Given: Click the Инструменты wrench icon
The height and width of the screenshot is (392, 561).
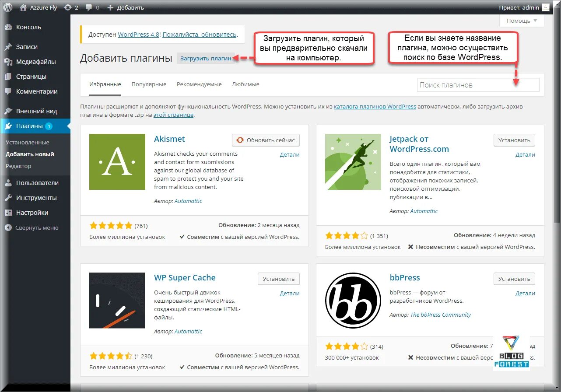Looking at the screenshot, I should tap(8, 198).
